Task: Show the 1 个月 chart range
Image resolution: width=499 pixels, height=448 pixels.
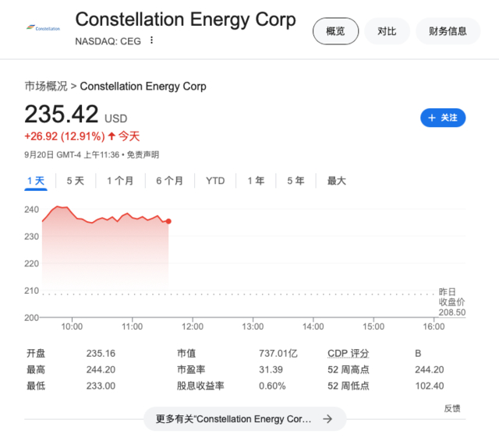Action: [120, 181]
